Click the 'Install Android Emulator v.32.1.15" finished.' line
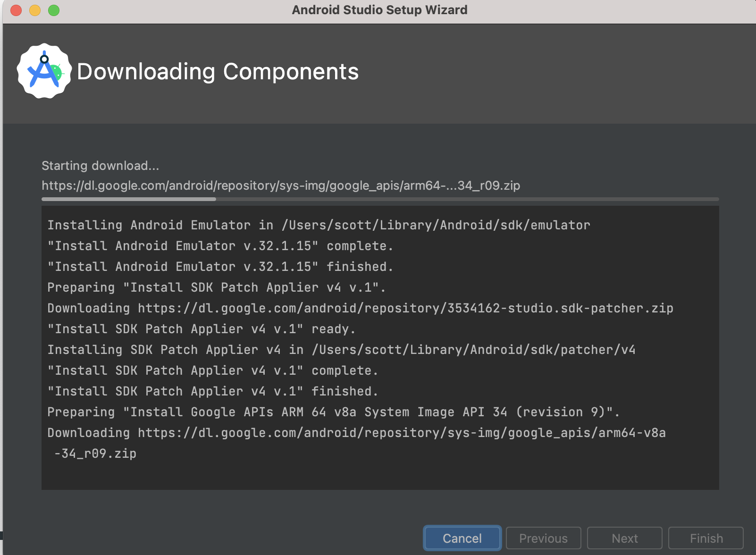This screenshot has height=555, width=756. coord(220,267)
